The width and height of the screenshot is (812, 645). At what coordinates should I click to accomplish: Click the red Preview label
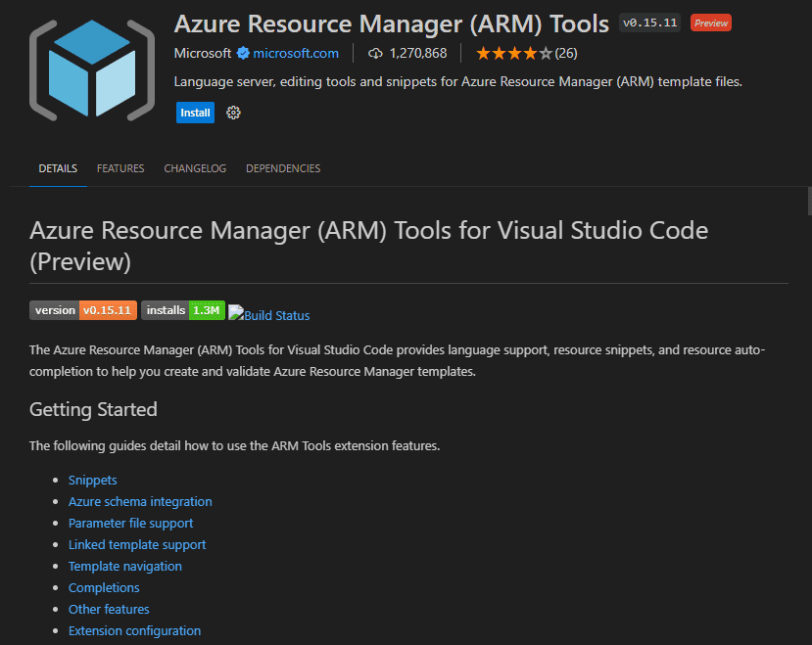click(x=711, y=23)
